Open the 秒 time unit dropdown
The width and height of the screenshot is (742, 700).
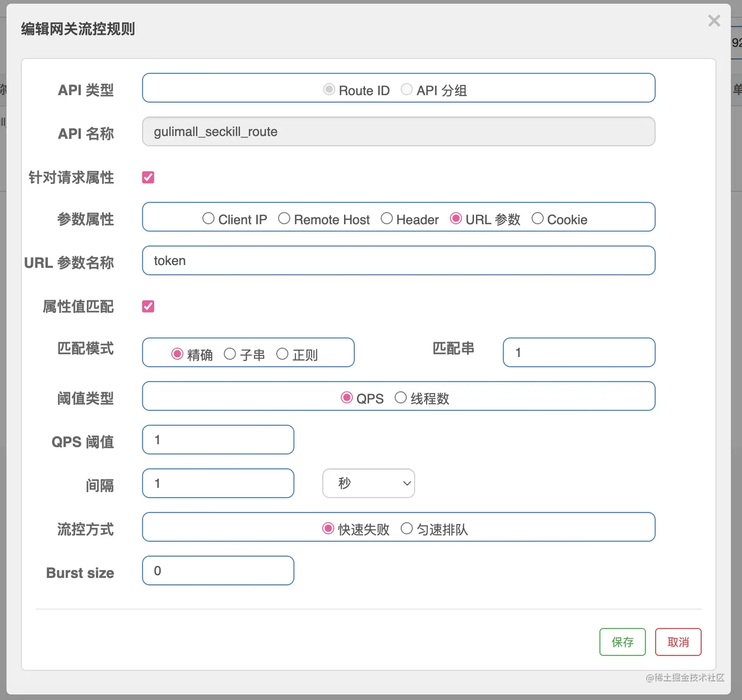[x=368, y=483]
